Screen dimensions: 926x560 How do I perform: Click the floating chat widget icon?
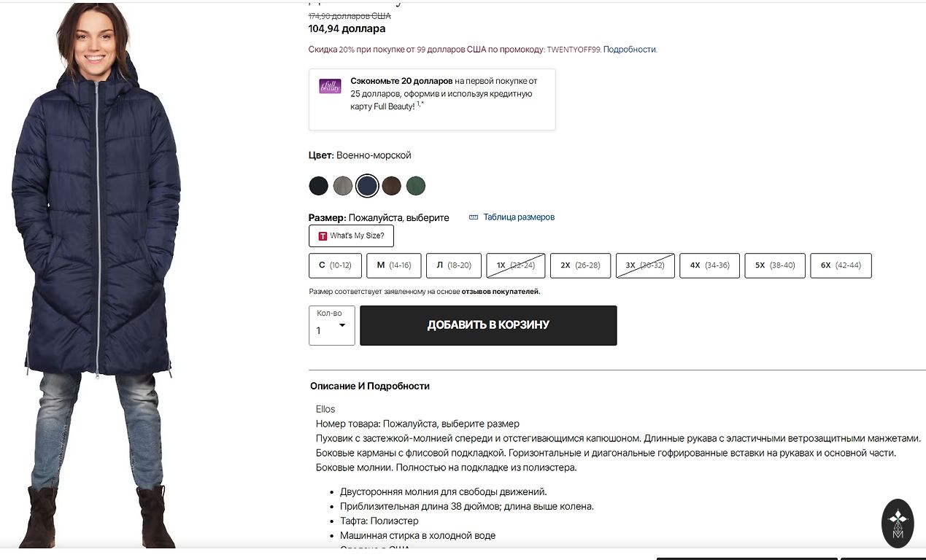coord(898,523)
